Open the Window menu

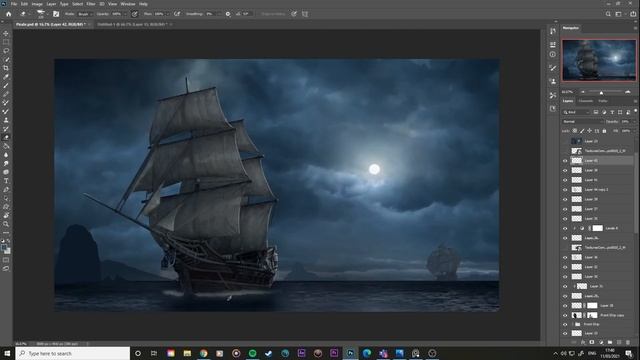(128, 4)
